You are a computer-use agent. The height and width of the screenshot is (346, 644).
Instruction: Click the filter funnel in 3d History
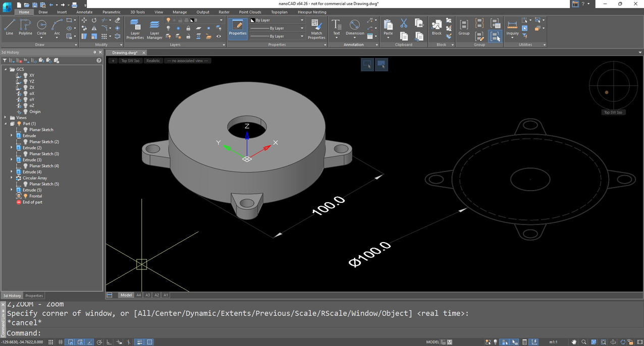5,61
